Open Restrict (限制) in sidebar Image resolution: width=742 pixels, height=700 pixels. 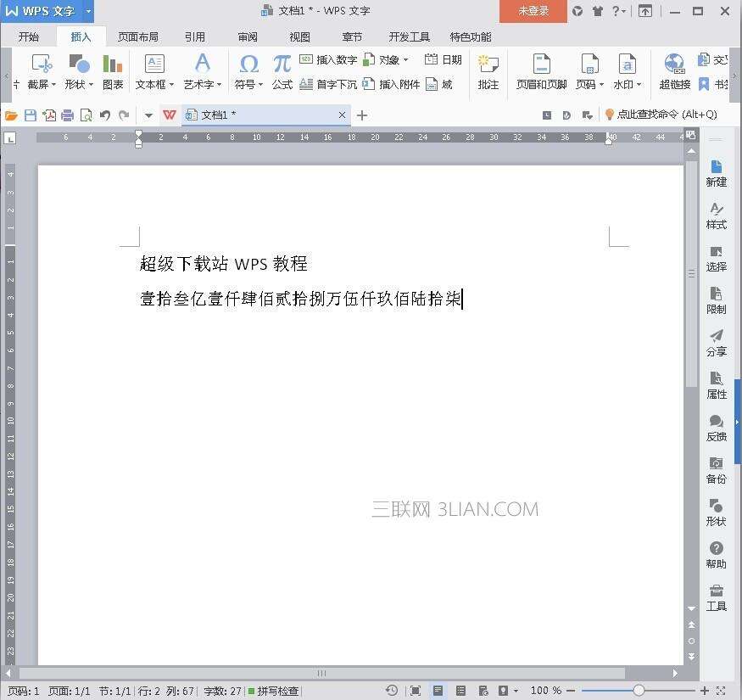click(x=716, y=300)
